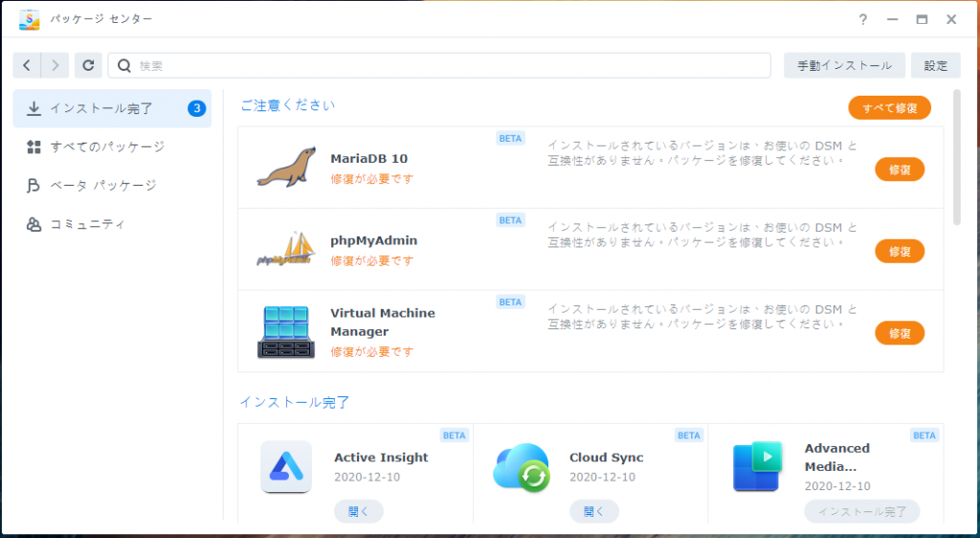The height and width of the screenshot is (538, 980).
Task: Click the BETA tag on phpMyAdmin
Action: (x=511, y=220)
